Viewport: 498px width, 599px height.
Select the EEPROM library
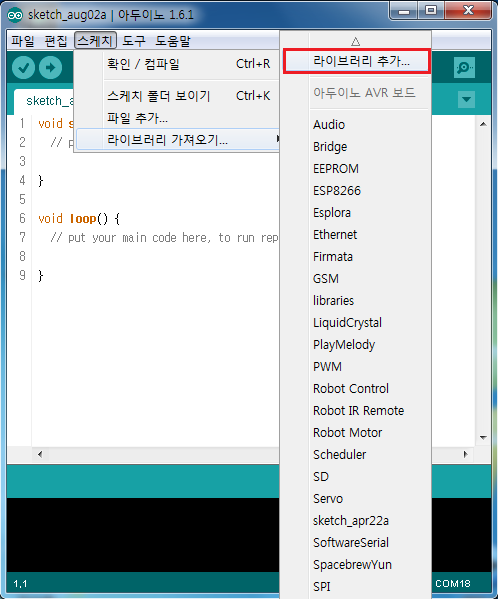[x=357, y=168]
